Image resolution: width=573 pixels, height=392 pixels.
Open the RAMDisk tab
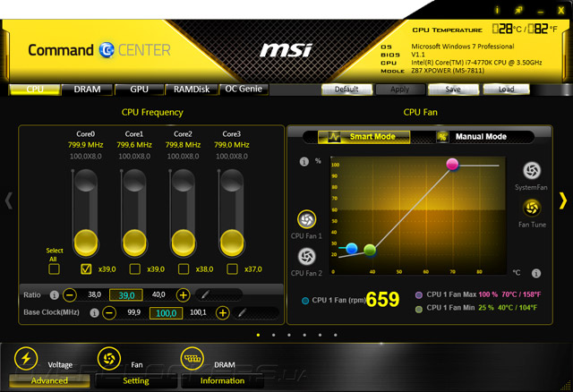[x=192, y=89]
